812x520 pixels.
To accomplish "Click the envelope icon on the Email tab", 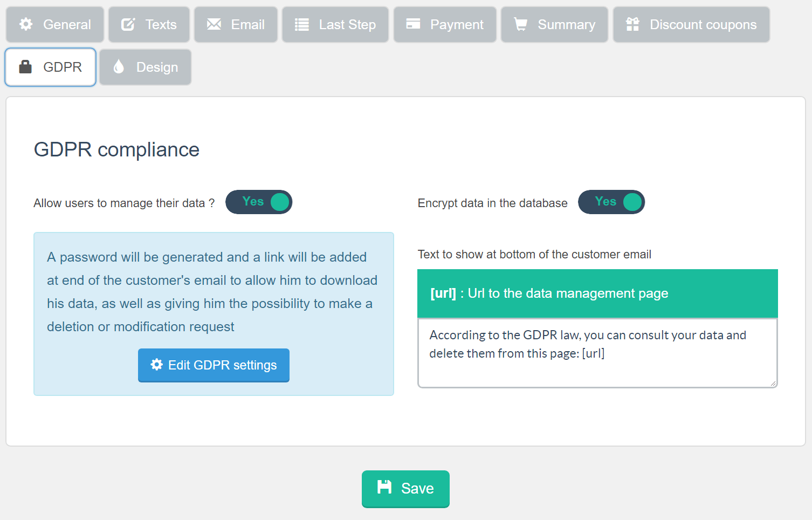I will tap(214, 24).
